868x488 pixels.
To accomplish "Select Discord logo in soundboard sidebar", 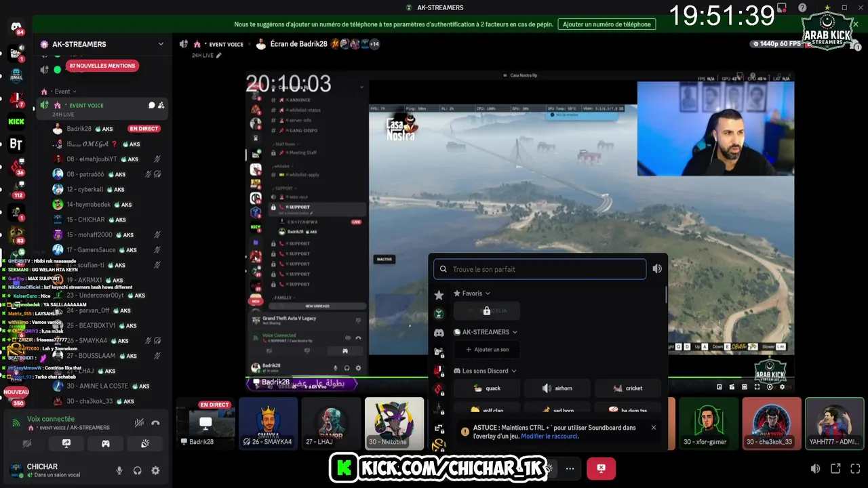I will tap(439, 333).
